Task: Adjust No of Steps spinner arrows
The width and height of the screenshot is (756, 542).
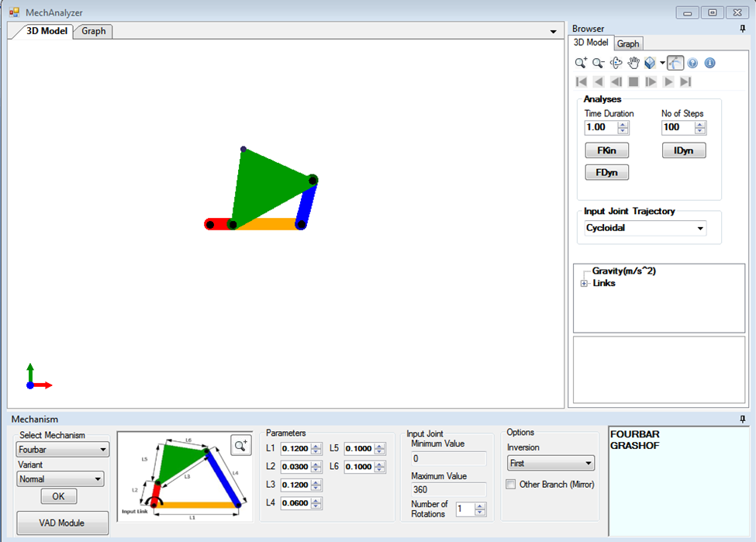Action: coord(700,127)
